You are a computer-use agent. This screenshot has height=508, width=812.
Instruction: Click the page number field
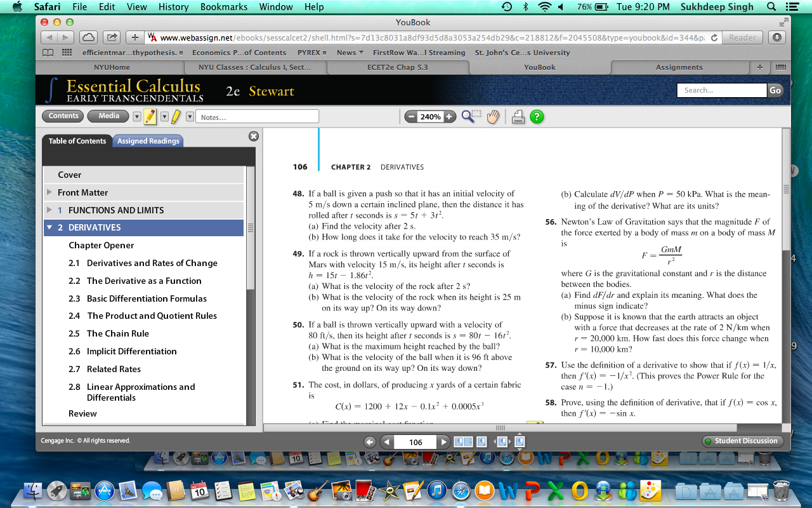click(x=416, y=442)
